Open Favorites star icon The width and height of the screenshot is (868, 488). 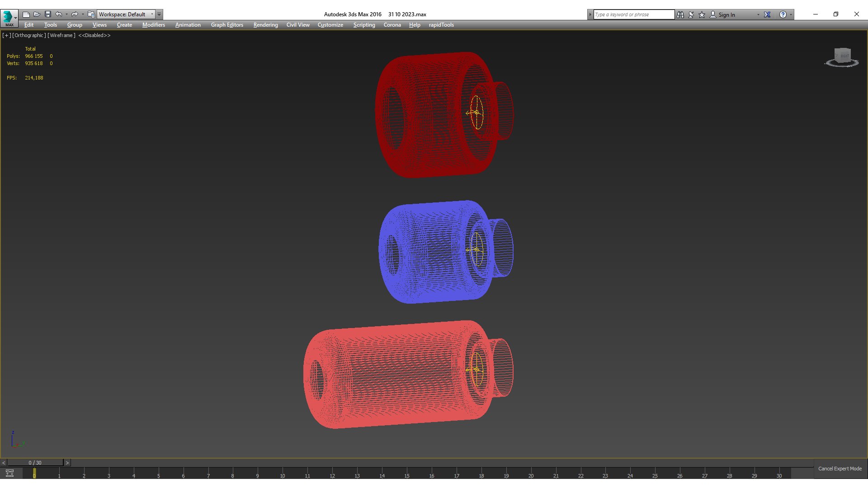click(702, 14)
